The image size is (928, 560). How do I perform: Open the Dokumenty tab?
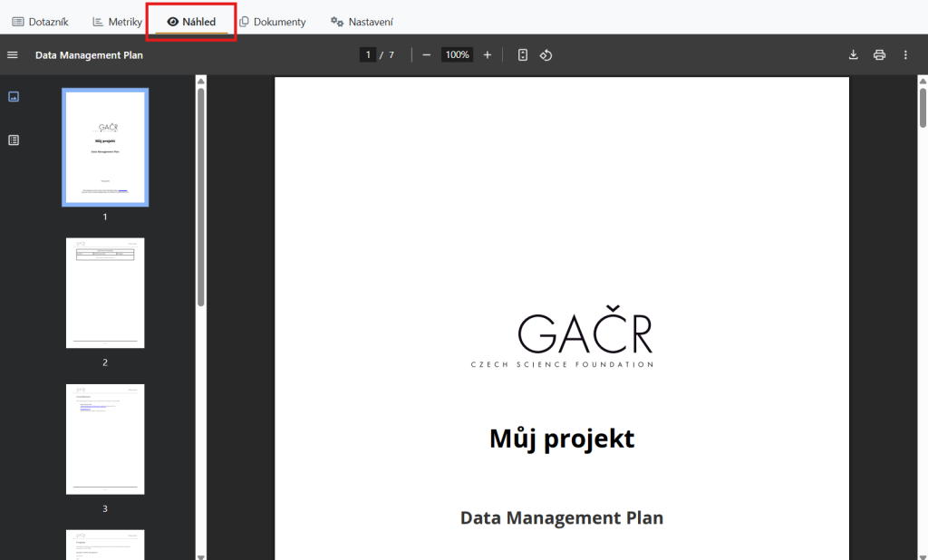[x=272, y=22]
